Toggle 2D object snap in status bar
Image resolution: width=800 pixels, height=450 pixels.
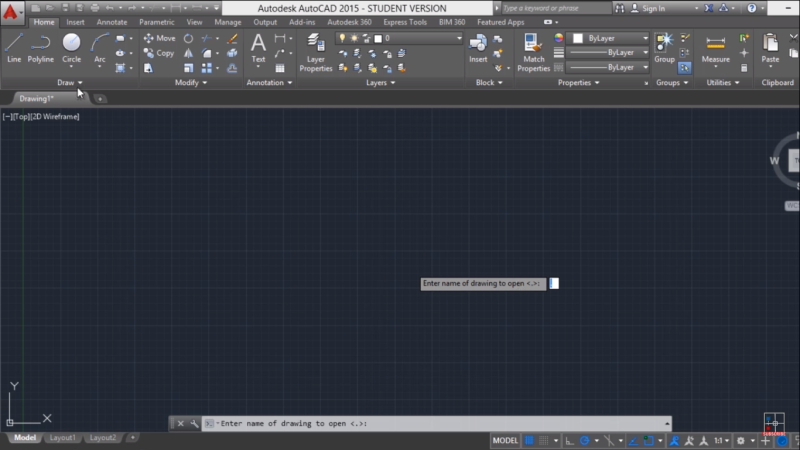click(648, 440)
